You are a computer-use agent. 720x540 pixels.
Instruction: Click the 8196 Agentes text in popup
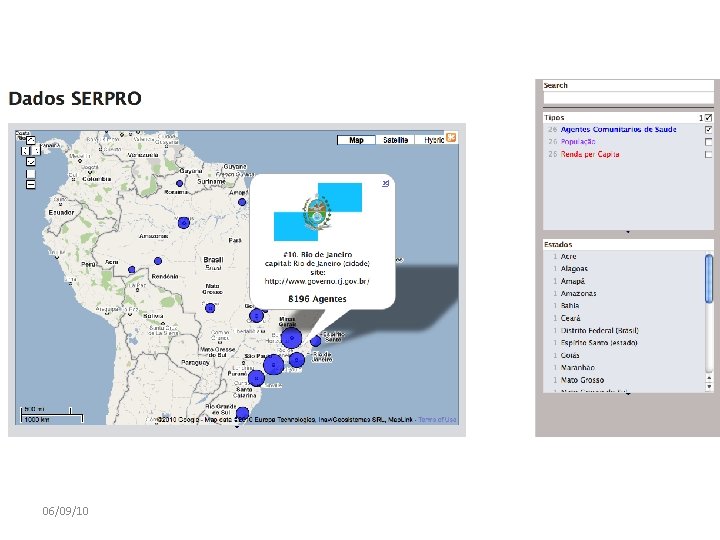coord(317,299)
